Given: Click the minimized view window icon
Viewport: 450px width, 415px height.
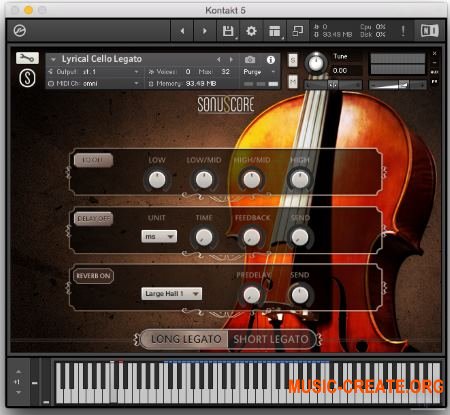Looking at the screenshot, I should 297,31.
